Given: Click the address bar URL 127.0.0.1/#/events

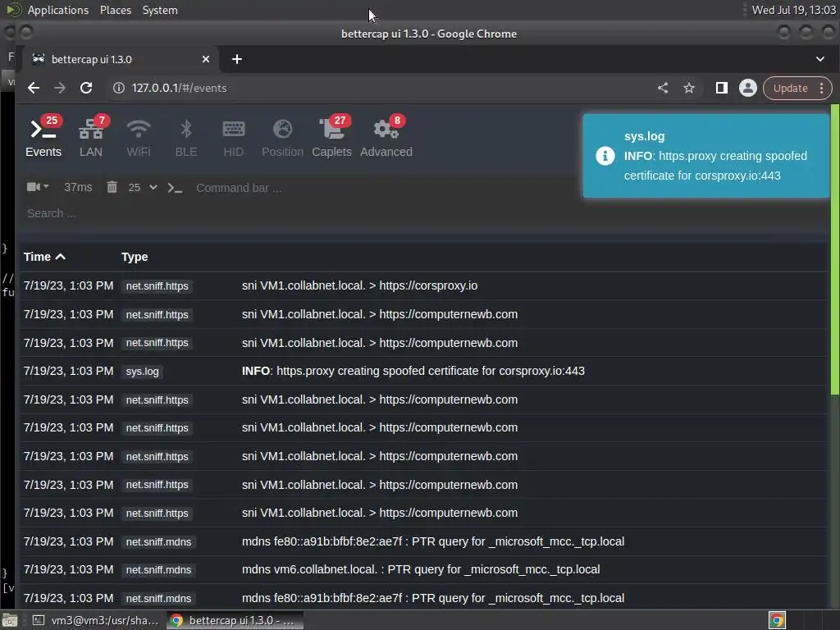Looking at the screenshot, I should tap(179, 88).
